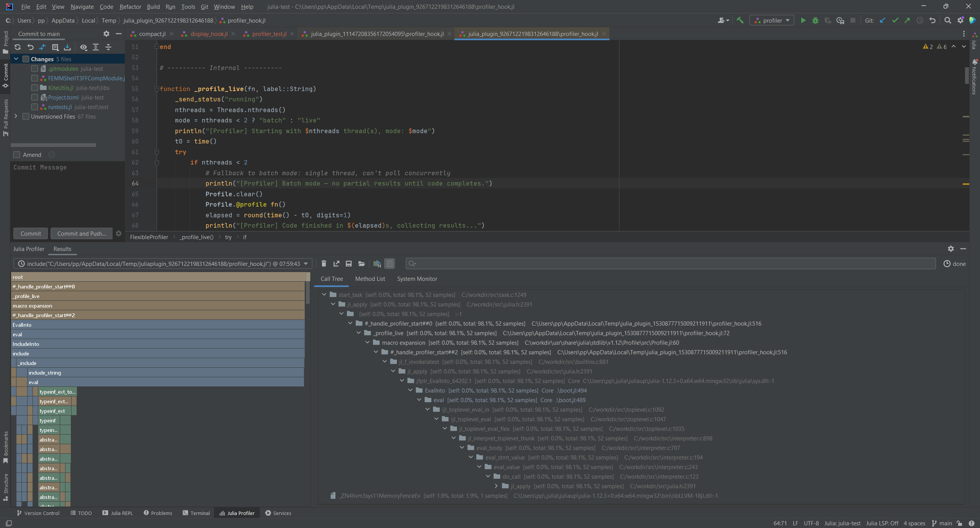Viewport: 980px width, 528px height.
Task: Switch to the profiler_test.jl editor tab
Action: (x=269, y=34)
